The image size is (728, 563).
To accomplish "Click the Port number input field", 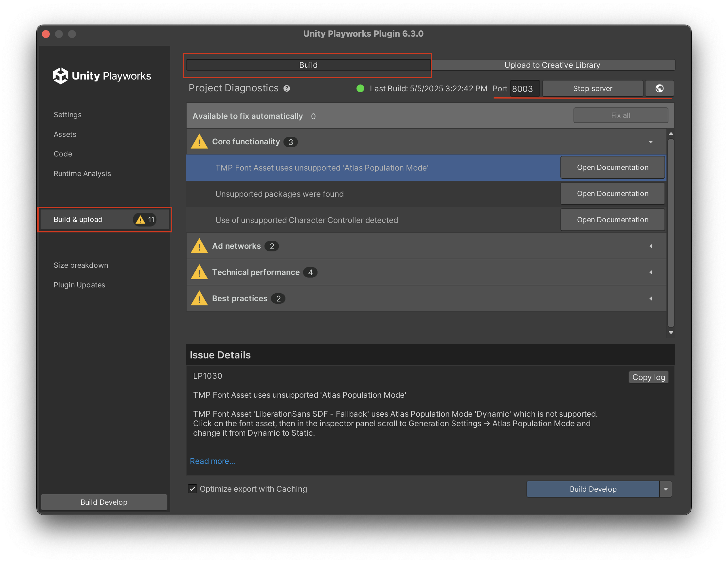I will (x=524, y=89).
